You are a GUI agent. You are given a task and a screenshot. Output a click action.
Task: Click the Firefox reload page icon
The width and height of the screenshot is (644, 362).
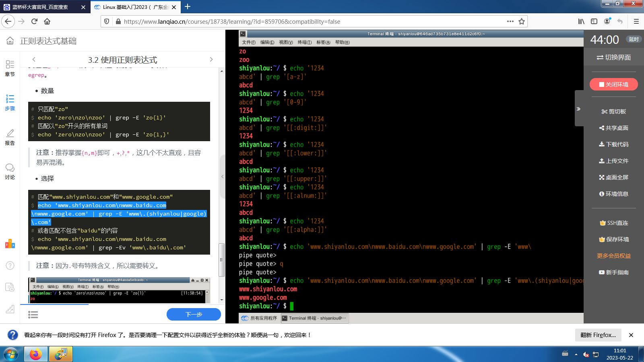coord(34,21)
